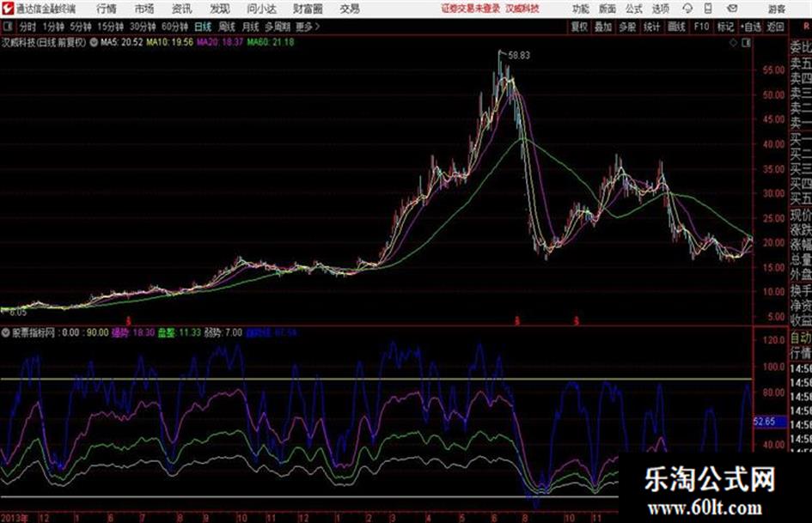The width and height of the screenshot is (812, 523).
Task: Open the F10 company info button
Action: 701,27
